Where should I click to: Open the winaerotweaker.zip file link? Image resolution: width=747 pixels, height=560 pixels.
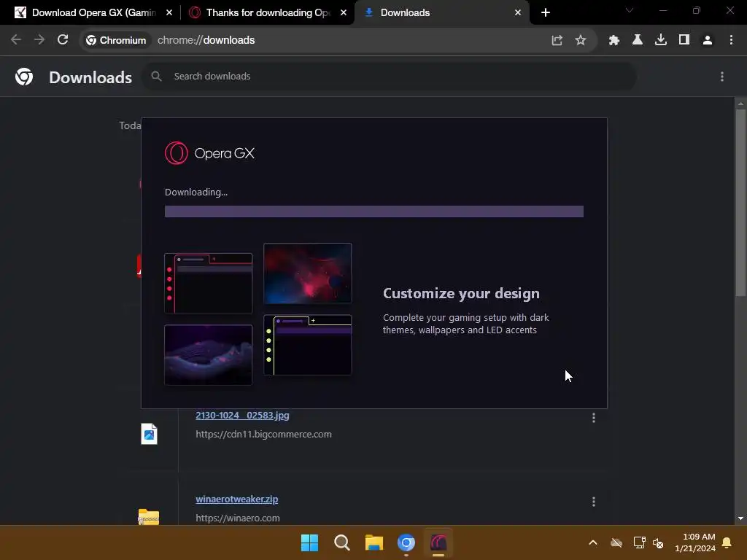(237, 499)
